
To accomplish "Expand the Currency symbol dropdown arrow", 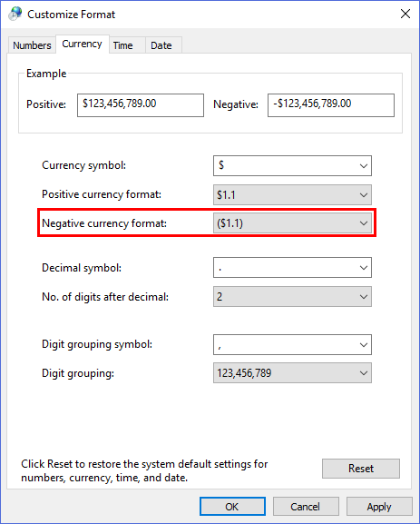I will click(364, 166).
